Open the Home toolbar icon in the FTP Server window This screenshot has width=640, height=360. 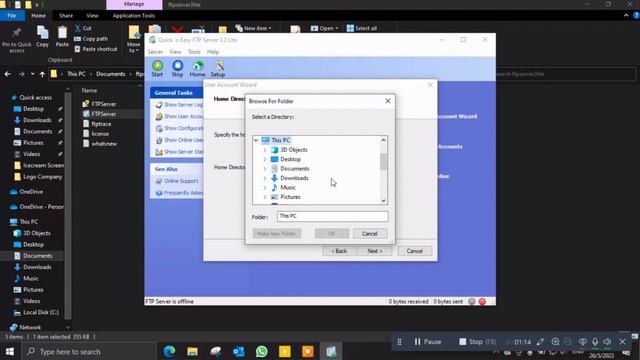(198, 66)
